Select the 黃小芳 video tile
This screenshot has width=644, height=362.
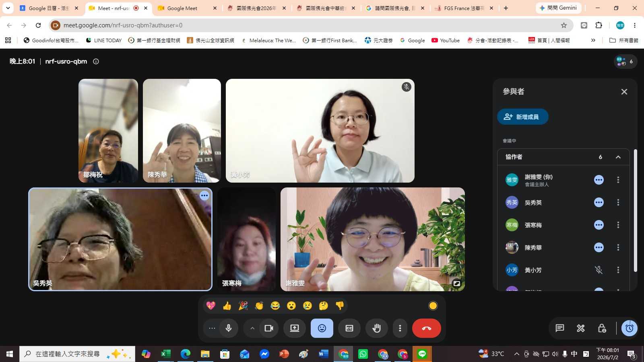click(320, 131)
